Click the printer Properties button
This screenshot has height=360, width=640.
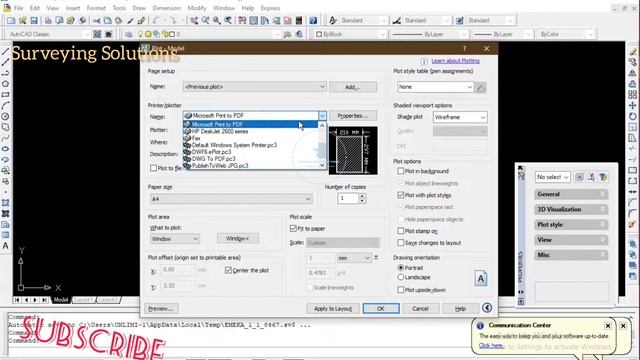353,116
